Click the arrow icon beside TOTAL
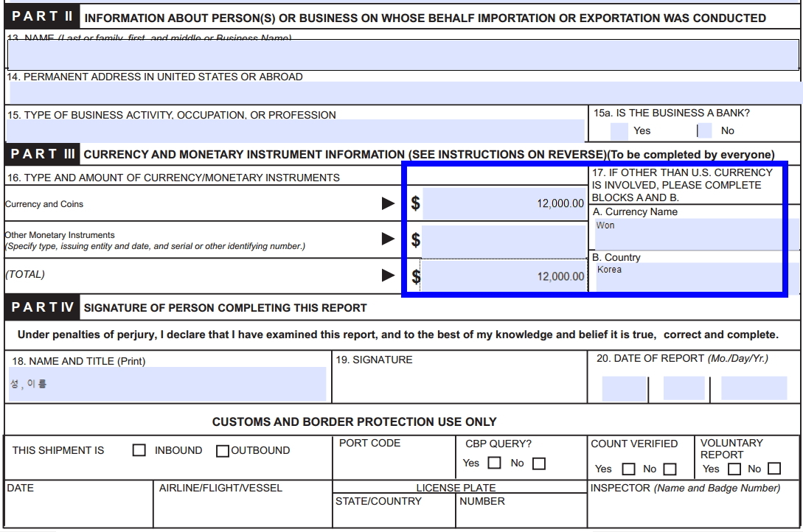Image resolution: width=803 pixels, height=532 pixels. pos(388,275)
